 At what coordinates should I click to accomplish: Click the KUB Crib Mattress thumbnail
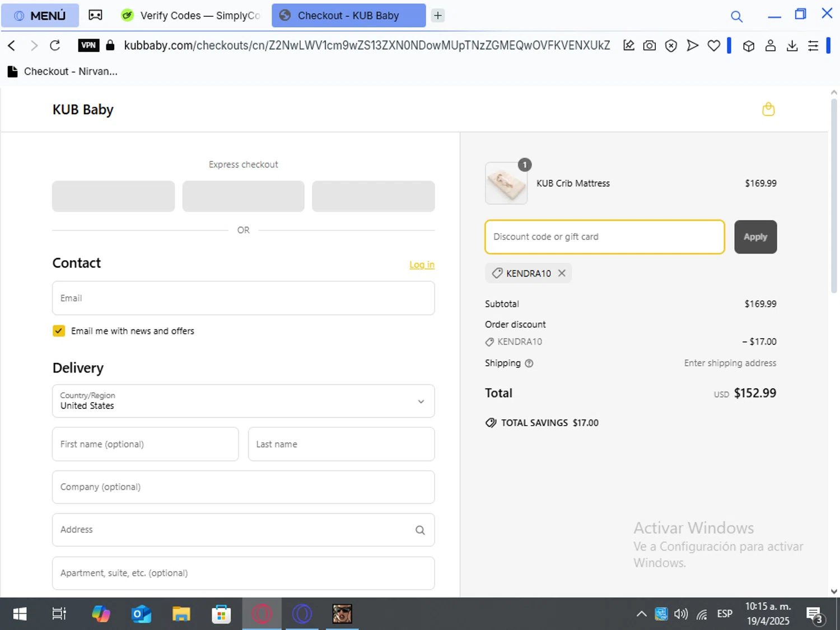tap(506, 184)
